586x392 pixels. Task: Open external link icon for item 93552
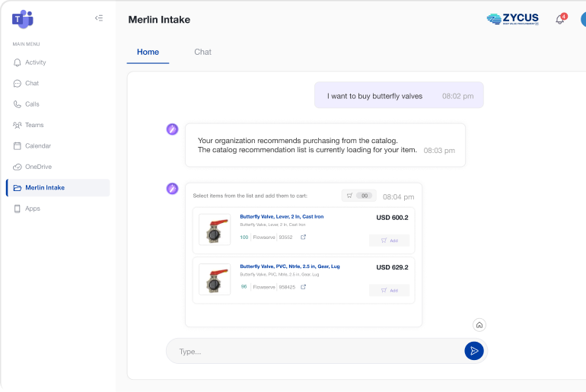[304, 237]
